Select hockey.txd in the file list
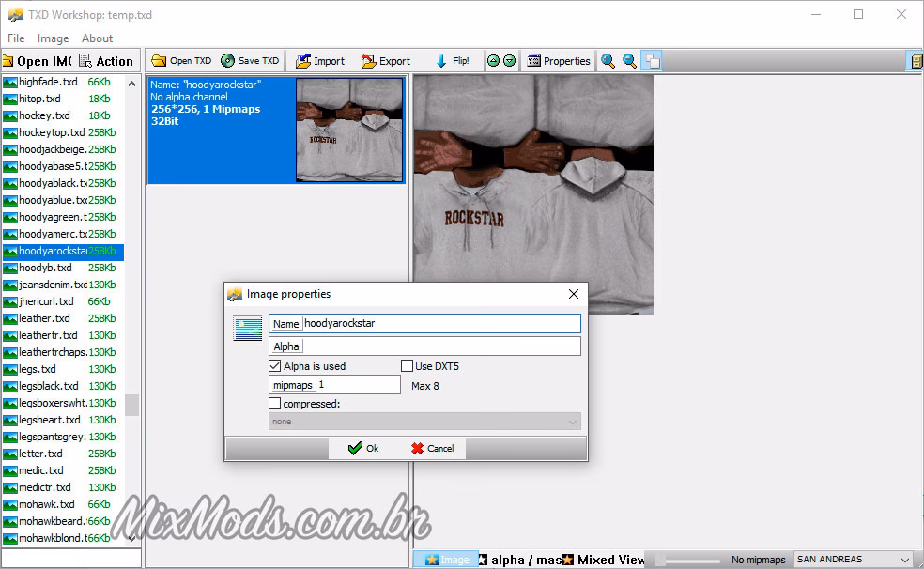 [x=63, y=115]
